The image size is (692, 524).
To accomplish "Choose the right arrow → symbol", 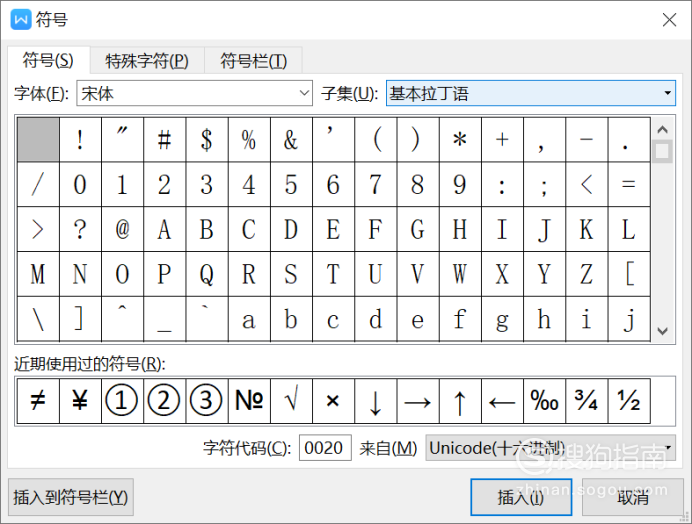I will (x=418, y=401).
